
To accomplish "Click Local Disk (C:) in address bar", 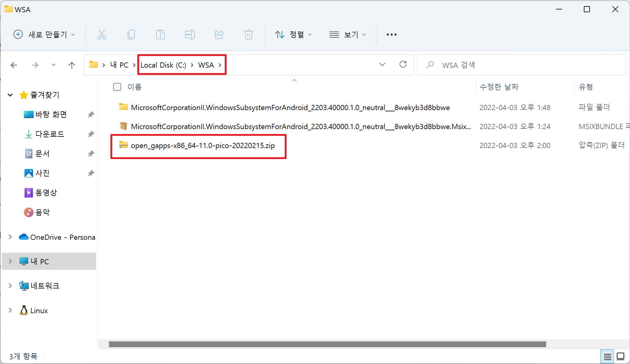I will point(163,65).
